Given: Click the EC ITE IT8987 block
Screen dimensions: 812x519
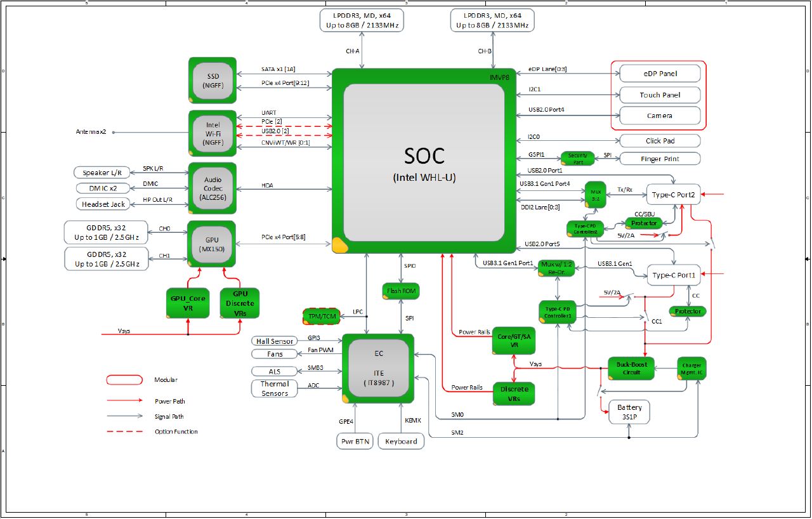Looking at the screenshot, I should [378, 368].
